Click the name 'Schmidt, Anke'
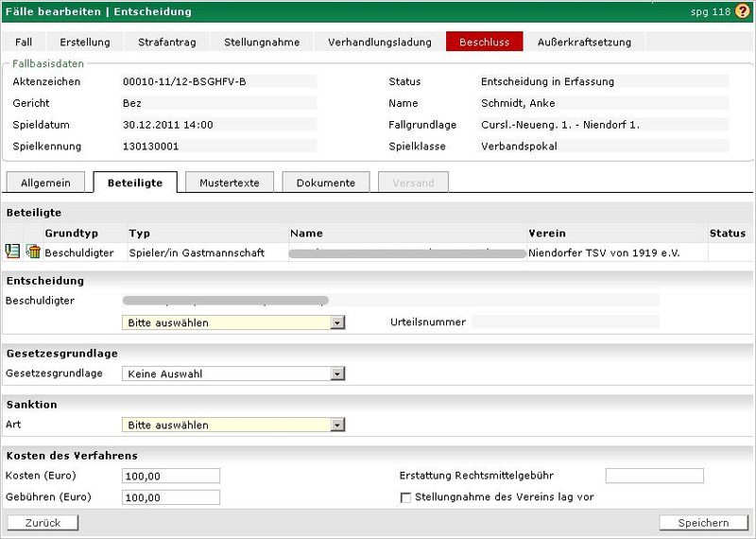 (x=518, y=103)
